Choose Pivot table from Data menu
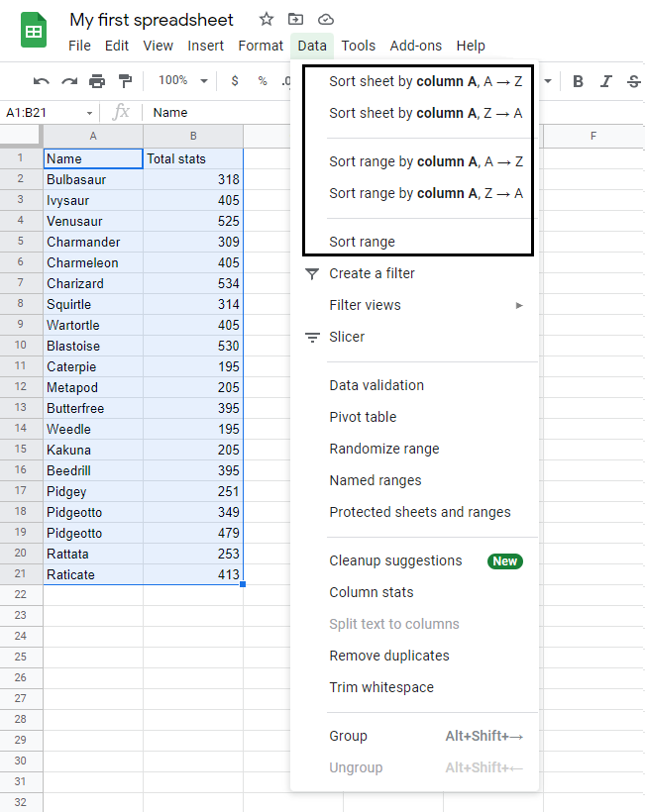645x812 pixels. pos(363,417)
